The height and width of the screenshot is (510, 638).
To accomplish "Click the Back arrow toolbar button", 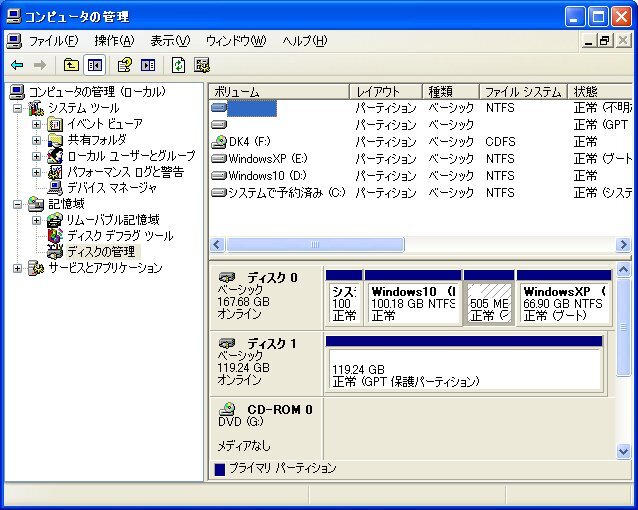I will 17,65.
